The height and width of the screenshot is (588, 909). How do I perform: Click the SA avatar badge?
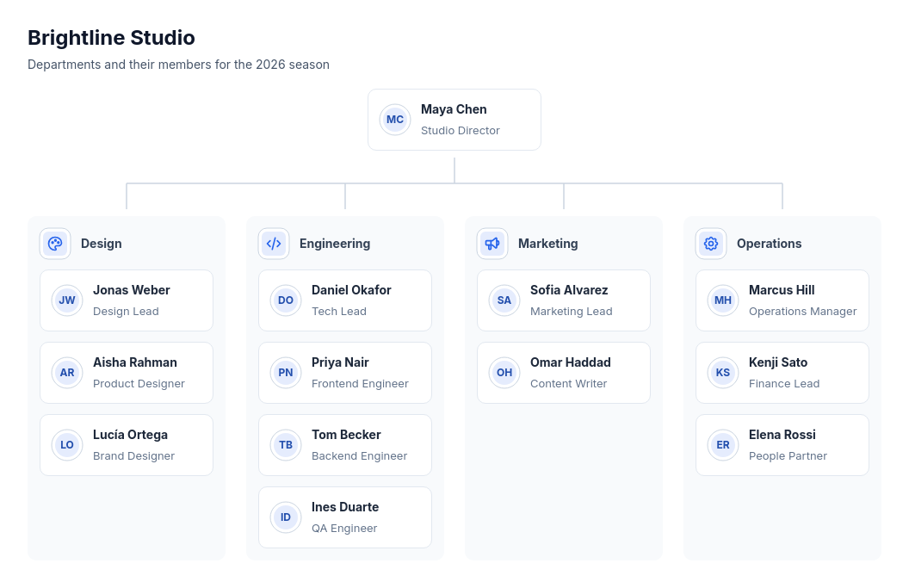click(x=504, y=300)
